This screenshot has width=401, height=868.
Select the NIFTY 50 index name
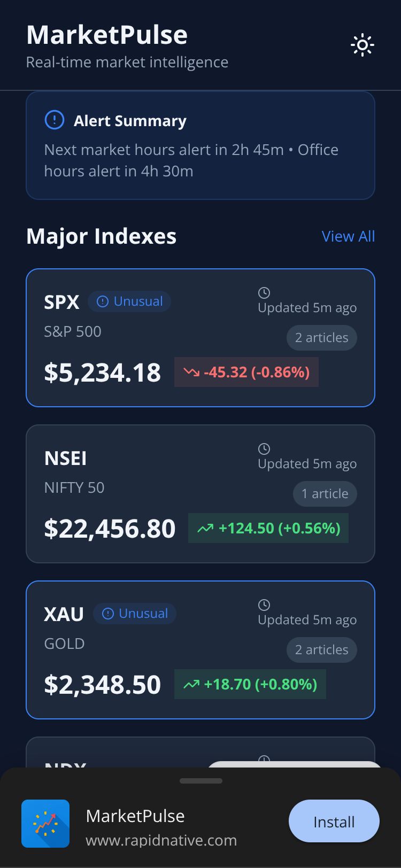(x=74, y=487)
